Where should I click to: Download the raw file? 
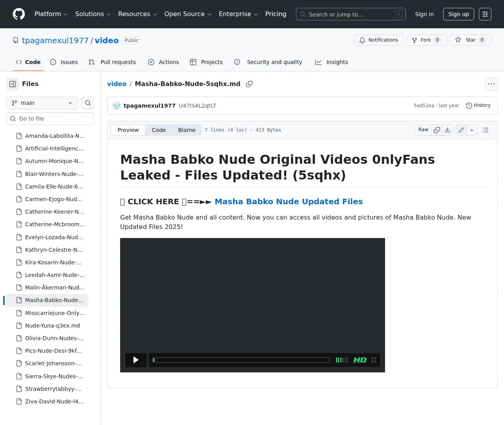pos(447,130)
